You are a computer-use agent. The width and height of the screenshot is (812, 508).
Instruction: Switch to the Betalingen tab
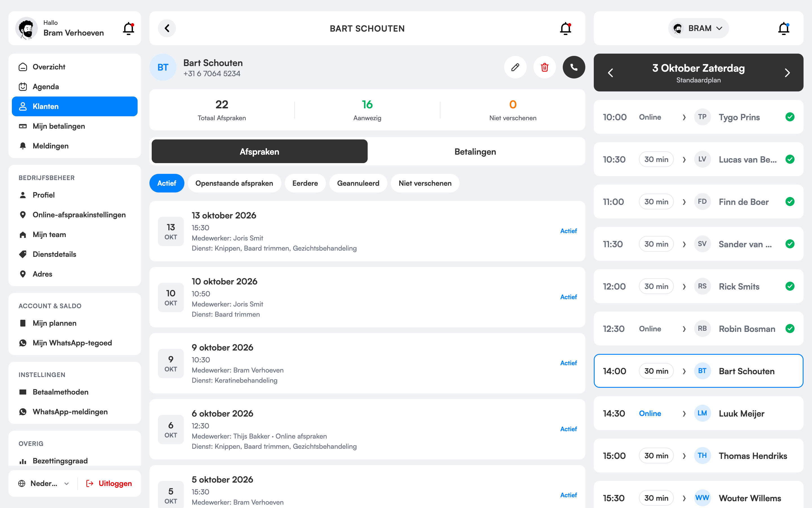[475, 152]
